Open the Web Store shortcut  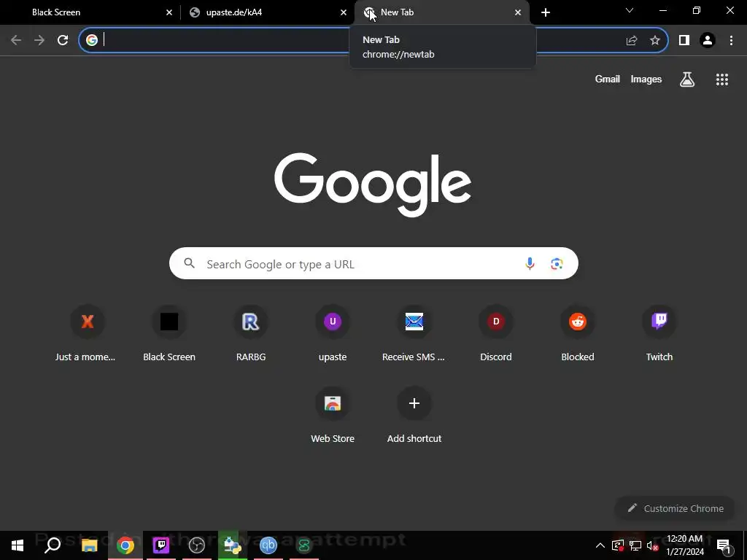[x=333, y=415]
